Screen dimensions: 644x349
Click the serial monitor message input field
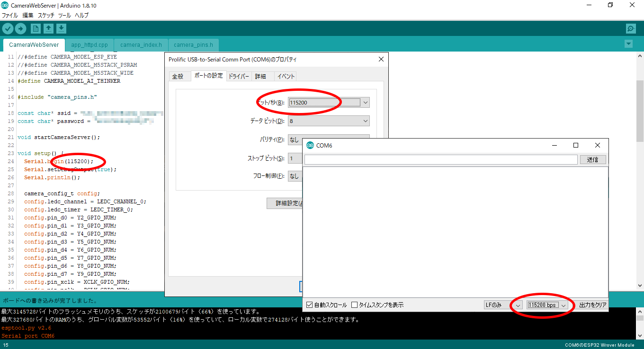click(440, 160)
